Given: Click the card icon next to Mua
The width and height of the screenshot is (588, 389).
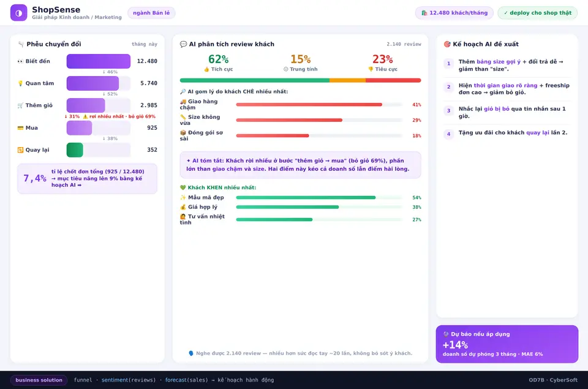Looking at the screenshot, I should pos(20,128).
